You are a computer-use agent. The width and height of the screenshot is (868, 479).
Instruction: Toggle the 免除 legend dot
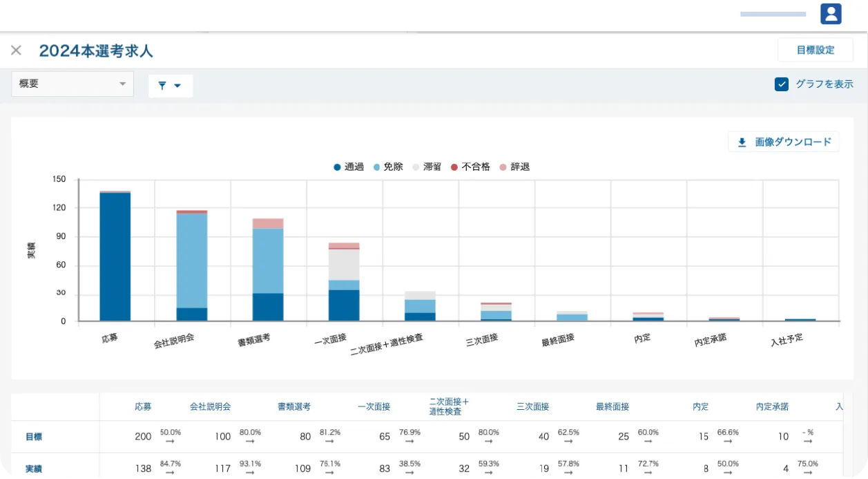pos(377,167)
